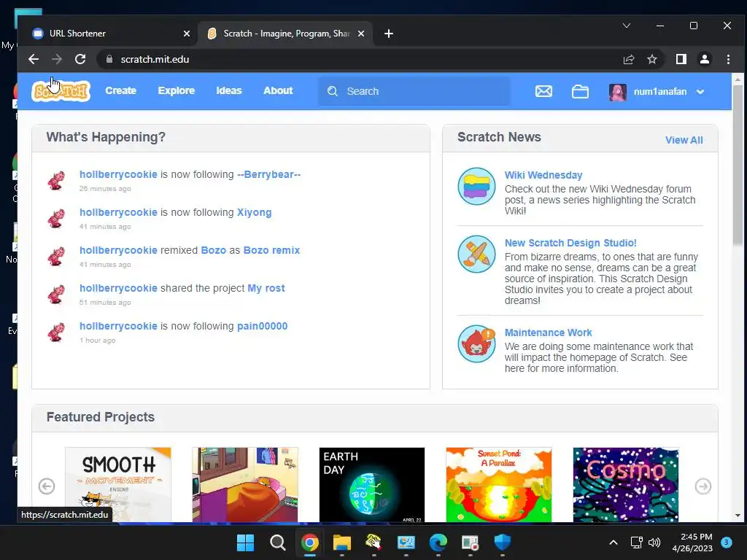Show next featured projects with right arrow
Viewport: 747px width, 560px height.
(703, 486)
